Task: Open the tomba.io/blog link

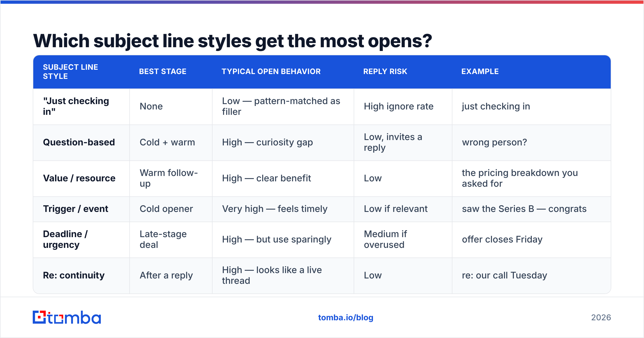Action: pos(346,318)
